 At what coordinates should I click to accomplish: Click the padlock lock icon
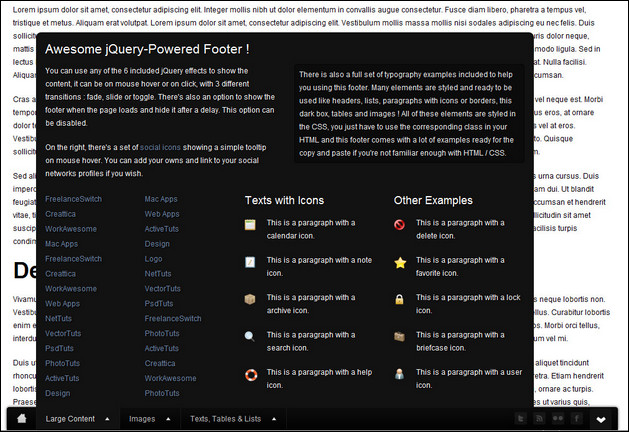pyautogui.click(x=400, y=299)
